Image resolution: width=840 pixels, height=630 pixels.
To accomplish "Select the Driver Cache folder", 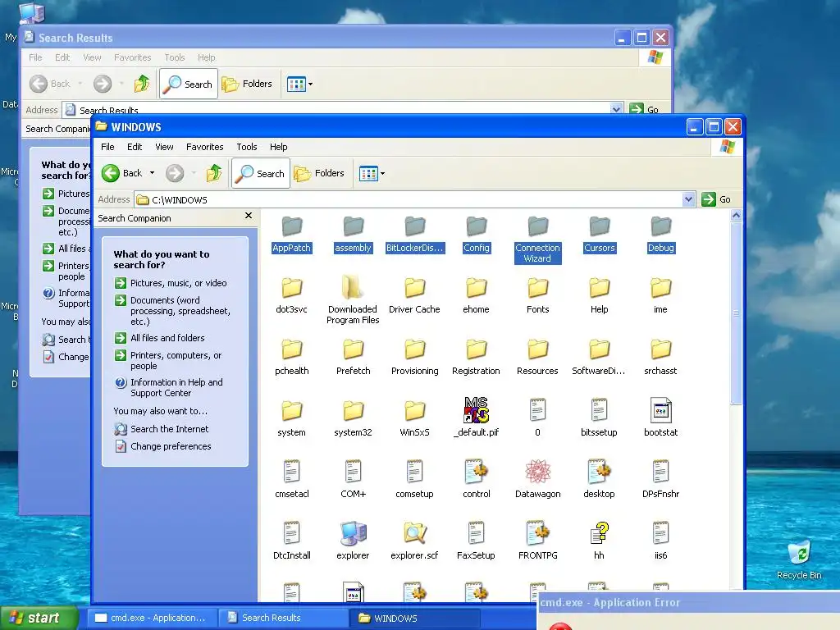I will 414,296.
